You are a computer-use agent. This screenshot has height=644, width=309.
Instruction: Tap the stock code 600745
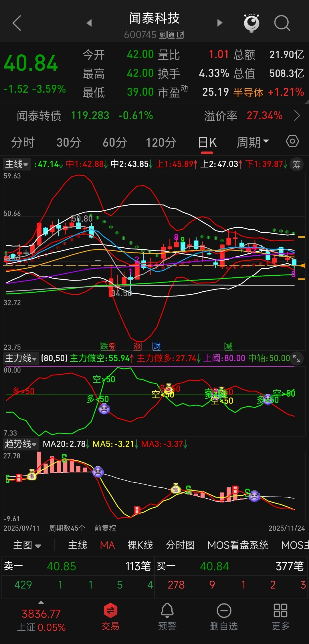coord(140,35)
